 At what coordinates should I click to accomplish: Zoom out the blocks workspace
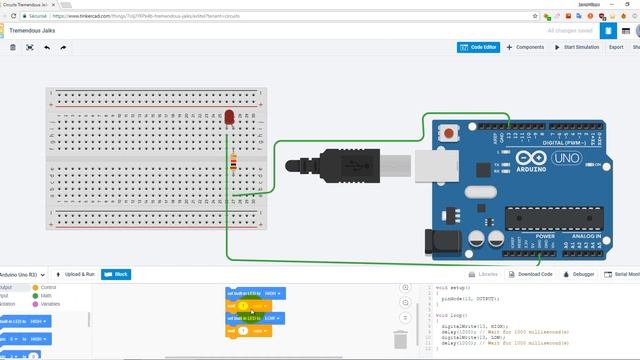405,302
